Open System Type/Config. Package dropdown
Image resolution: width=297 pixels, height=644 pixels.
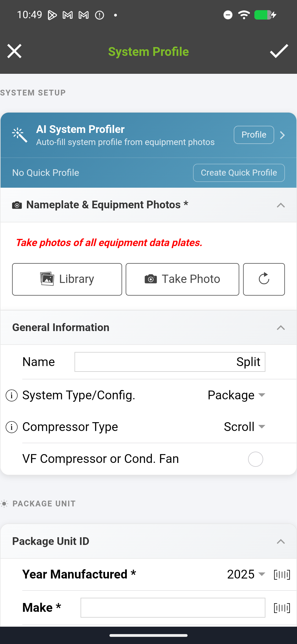pyautogui.click(x=236, y=395)
